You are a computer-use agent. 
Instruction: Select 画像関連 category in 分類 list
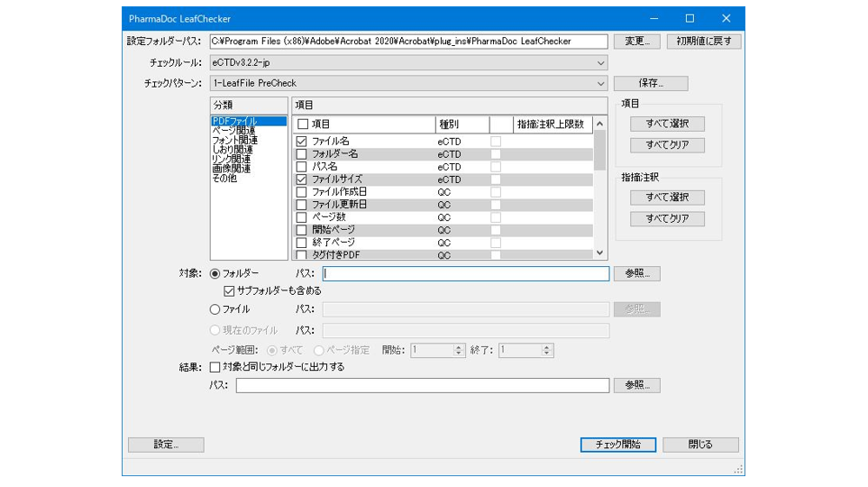231,169
